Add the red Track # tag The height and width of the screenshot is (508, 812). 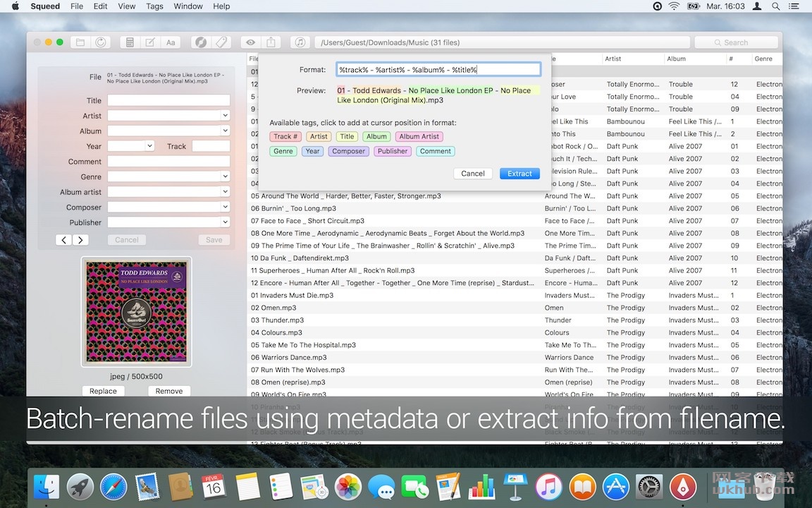[285, 136]
